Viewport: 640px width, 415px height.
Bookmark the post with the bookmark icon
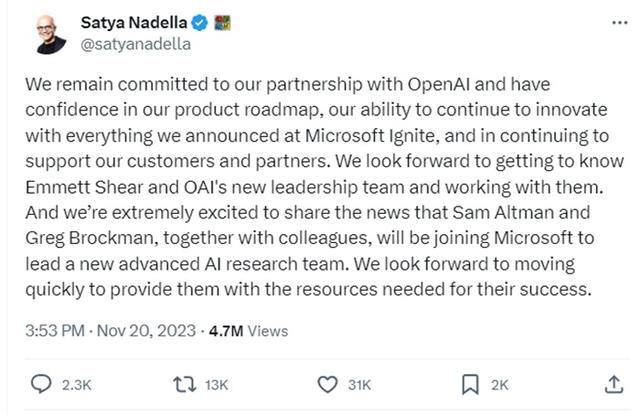click(470, 384)
